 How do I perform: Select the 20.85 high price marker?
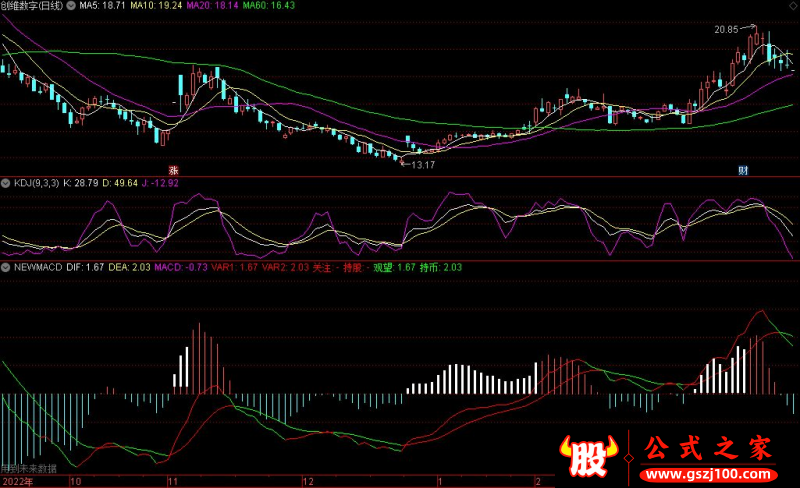coord(726,30)
